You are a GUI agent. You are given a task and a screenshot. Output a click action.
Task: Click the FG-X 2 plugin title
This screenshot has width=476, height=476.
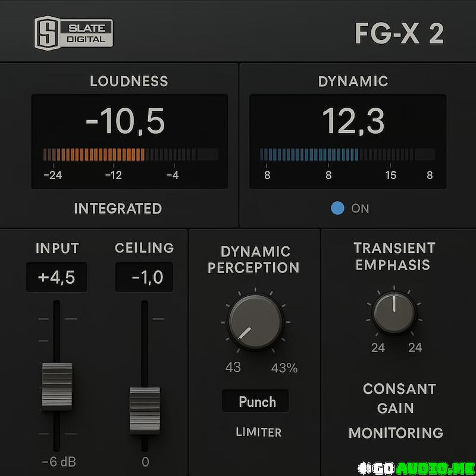click(399, 34)
